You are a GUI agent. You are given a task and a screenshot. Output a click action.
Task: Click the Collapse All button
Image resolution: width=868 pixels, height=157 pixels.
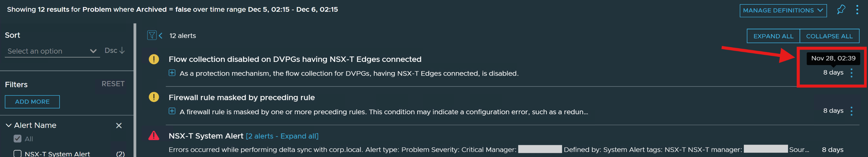coord(829,36)
